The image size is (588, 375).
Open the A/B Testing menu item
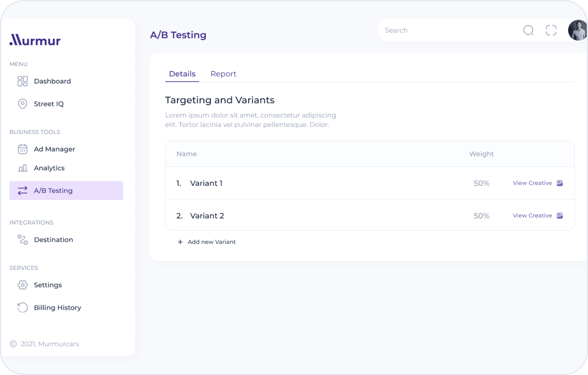pos(66,191)
